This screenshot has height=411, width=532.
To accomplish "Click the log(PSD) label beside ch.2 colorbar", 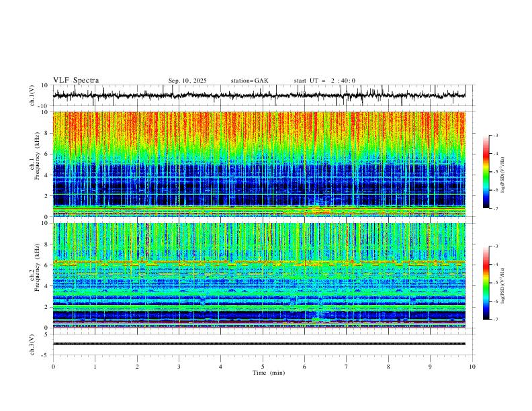I will 503,286.
